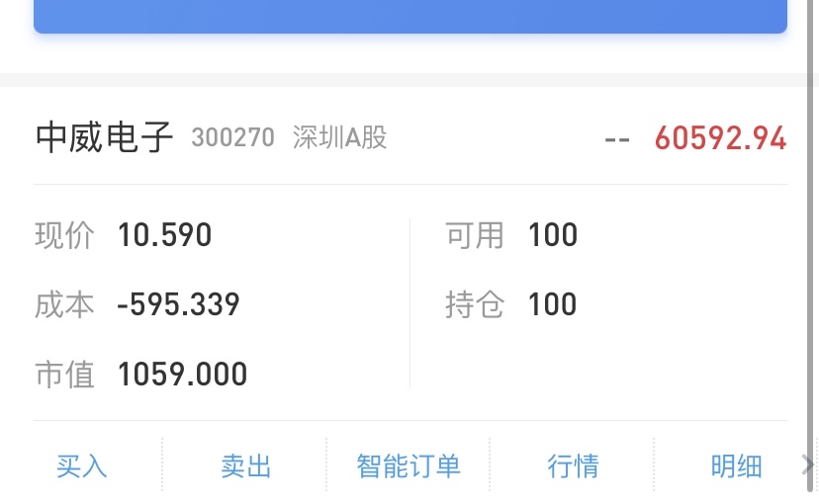This screenshot has height=504, width=819.
Task: Click the right chevron arrow after 明细
Action: pyautogui.click(x=806, y=464)
